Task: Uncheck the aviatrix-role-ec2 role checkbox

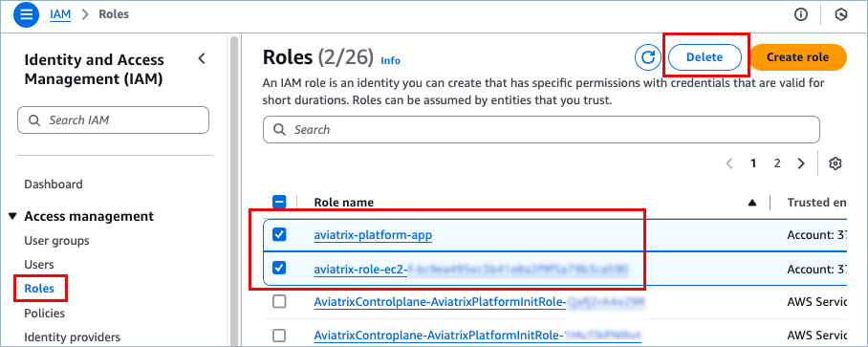Action: click(279, 268)
